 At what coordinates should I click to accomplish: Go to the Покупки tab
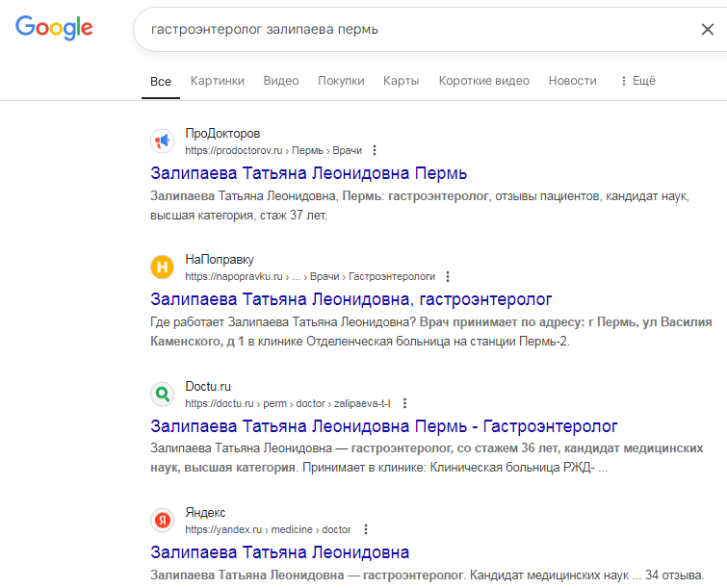pos(341,81)
